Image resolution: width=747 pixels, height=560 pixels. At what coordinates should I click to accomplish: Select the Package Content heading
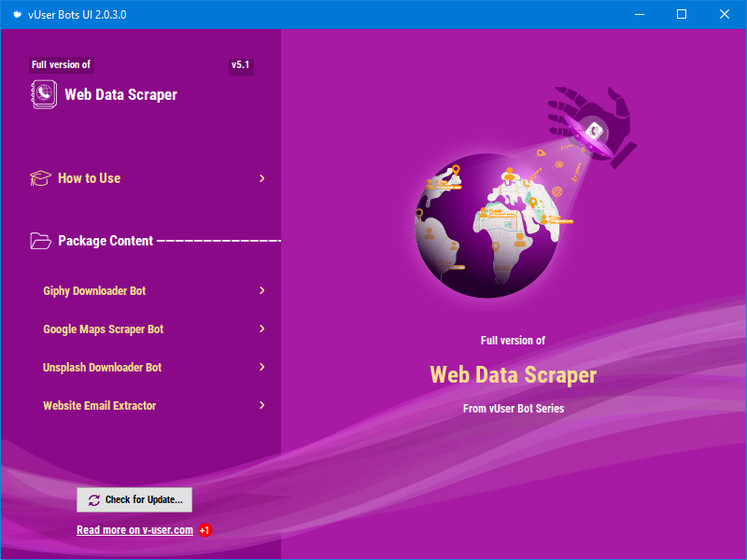[x=106, y=241]
